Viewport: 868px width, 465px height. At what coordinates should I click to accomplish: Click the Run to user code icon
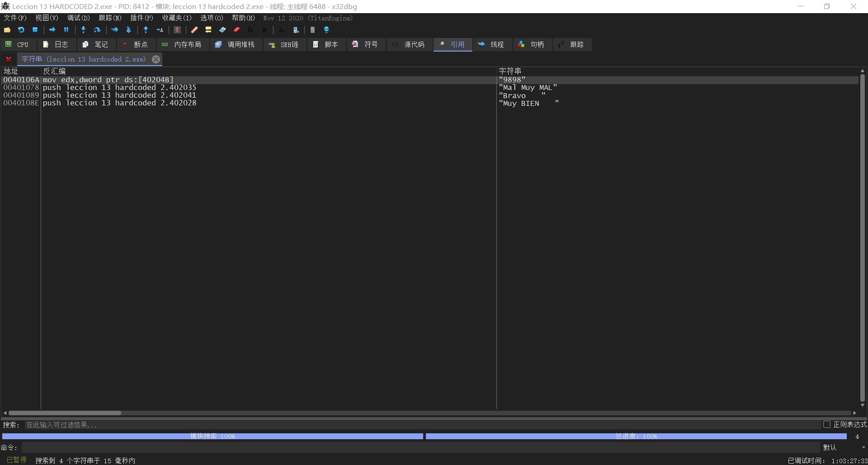pyautogui.click(x=160, y=30)
